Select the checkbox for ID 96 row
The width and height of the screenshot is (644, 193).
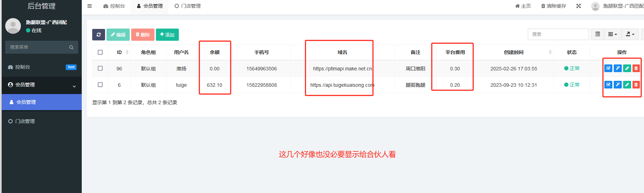(100, 68)
